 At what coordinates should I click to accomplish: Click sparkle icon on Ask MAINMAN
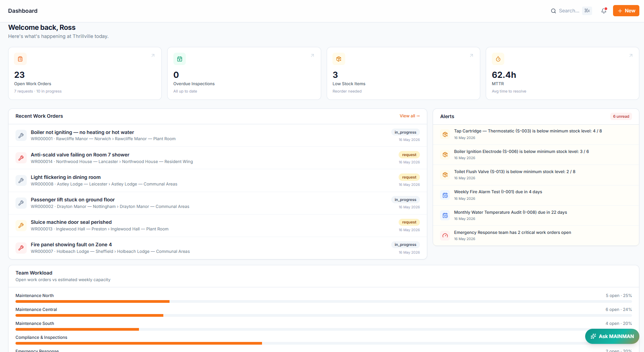coord(593,336)
